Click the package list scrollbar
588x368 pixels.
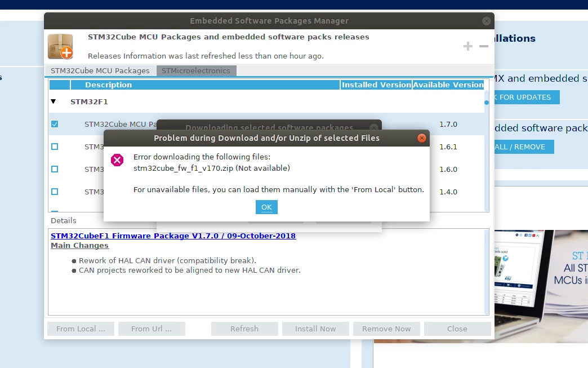[487, 151]
